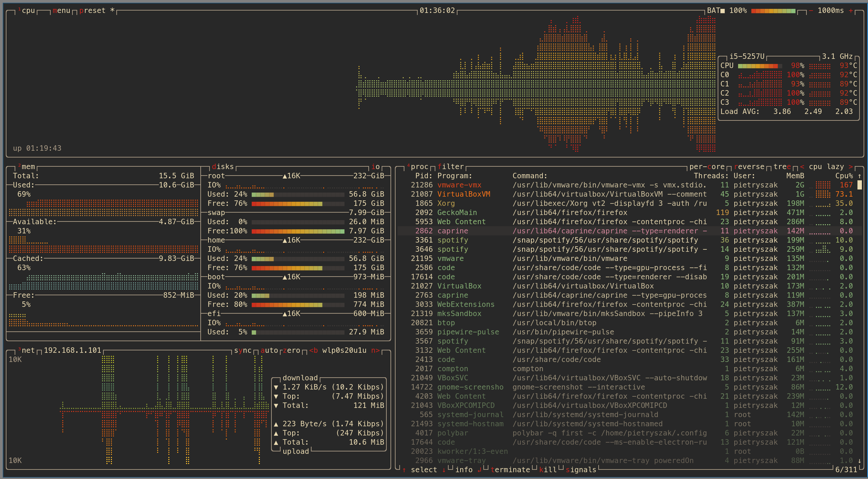The image size is (868, 479).
Task: Open the btop main menu
Action: [61, 10]
